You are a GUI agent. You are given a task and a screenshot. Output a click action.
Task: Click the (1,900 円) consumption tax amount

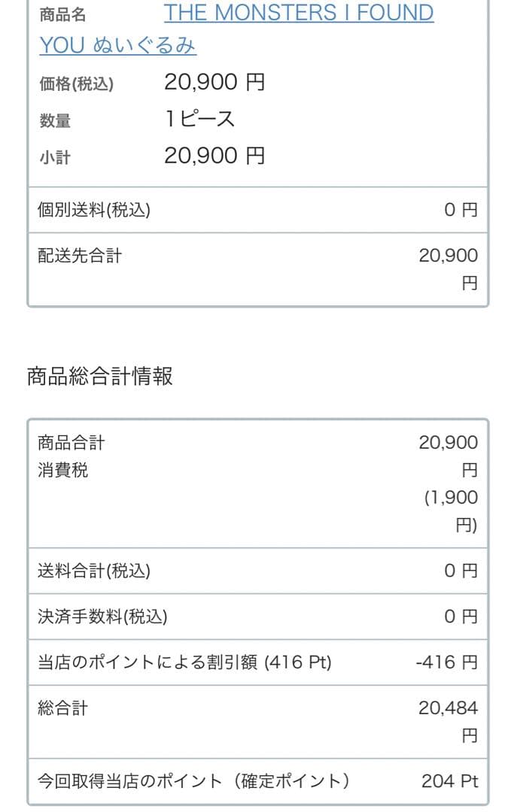451,511
